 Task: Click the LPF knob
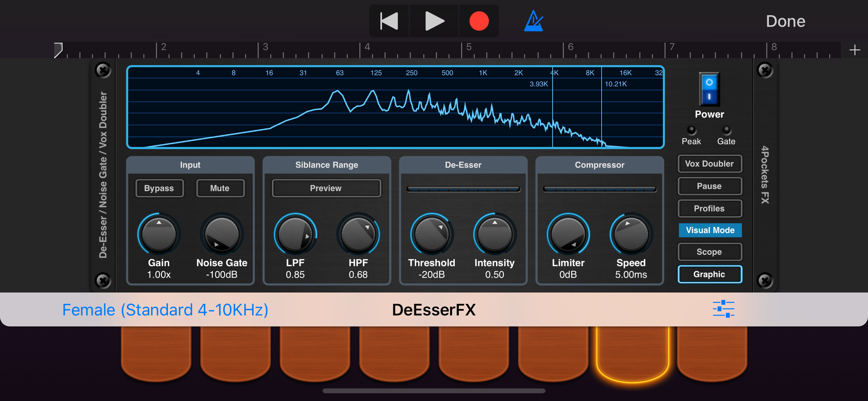295,234
